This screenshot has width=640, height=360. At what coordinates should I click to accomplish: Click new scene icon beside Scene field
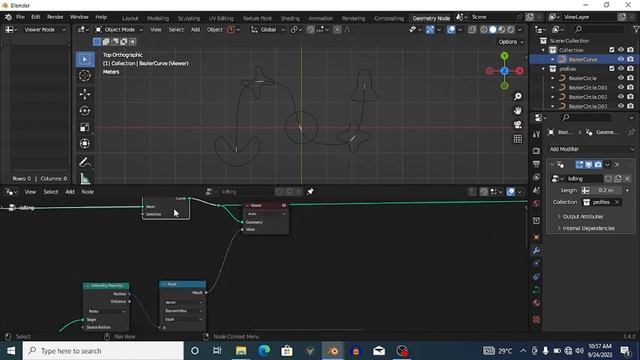point(529,17)
